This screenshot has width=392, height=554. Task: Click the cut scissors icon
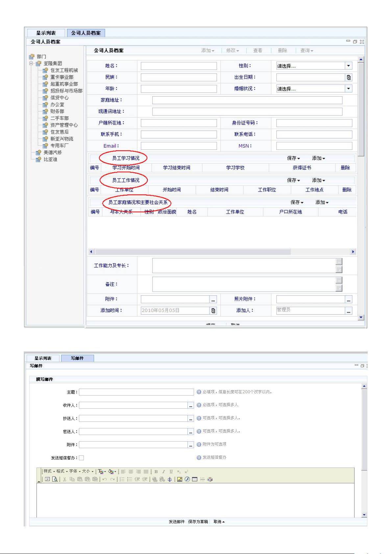(x=64, y=479)
